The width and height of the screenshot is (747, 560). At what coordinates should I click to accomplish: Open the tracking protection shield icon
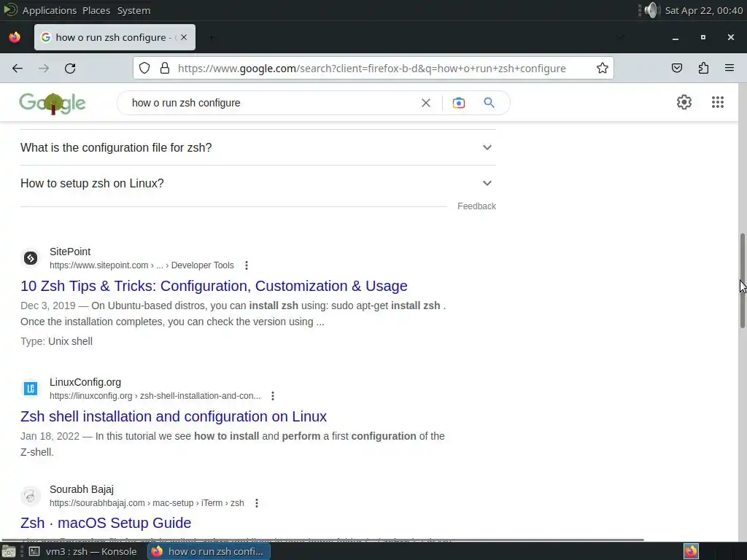coord(144,68)
